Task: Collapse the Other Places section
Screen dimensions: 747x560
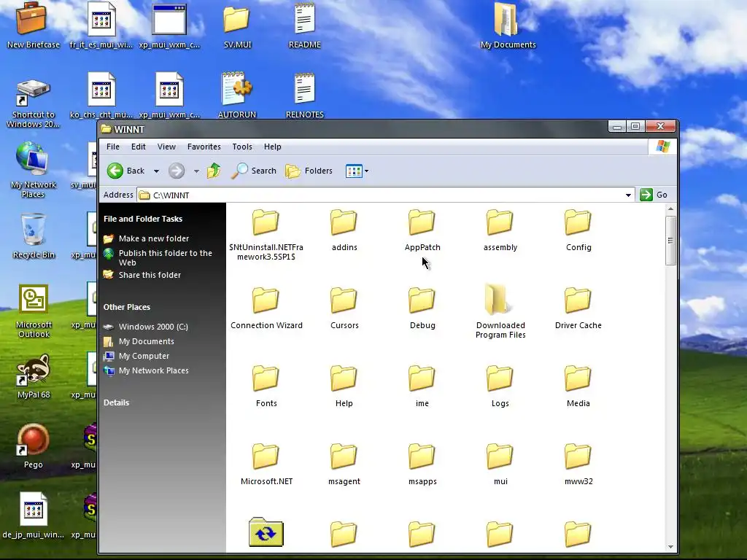Action: click(x=127, y=307)
